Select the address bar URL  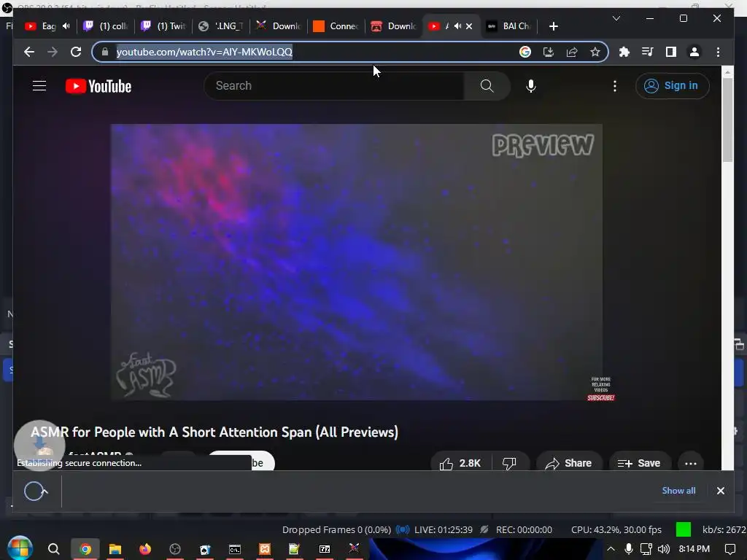pyautogui.click(x=204, y=52)
